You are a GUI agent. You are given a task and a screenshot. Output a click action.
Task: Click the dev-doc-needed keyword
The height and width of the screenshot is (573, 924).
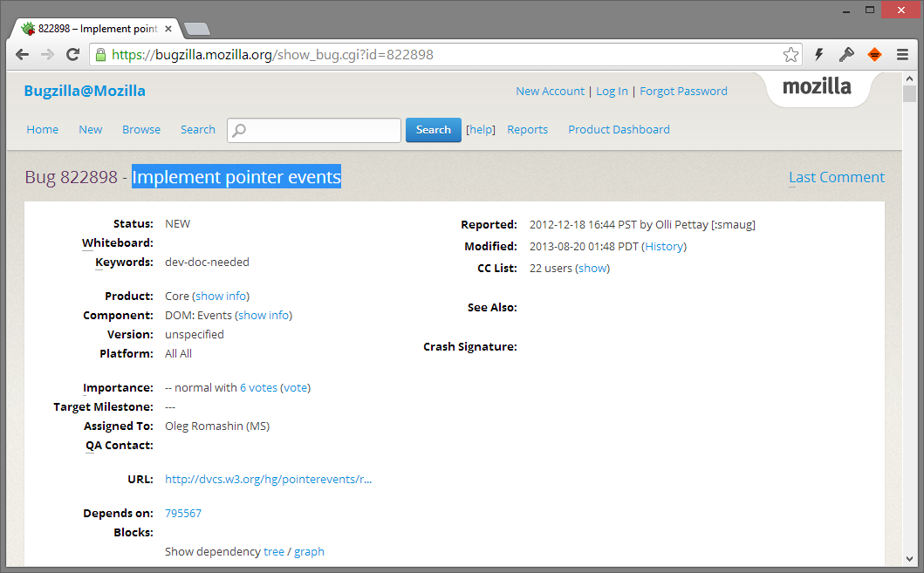tap(207, 262)
